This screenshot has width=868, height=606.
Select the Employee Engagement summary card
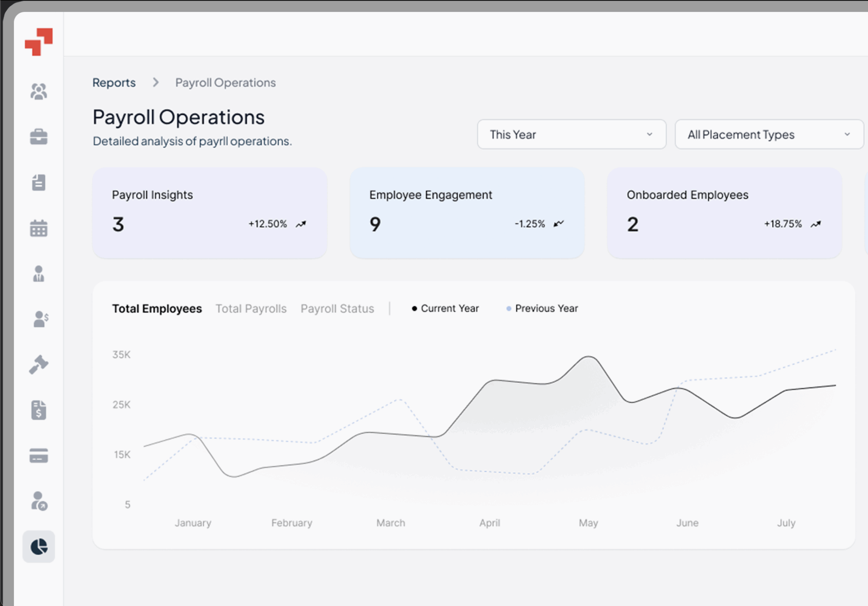pos(466,212)
